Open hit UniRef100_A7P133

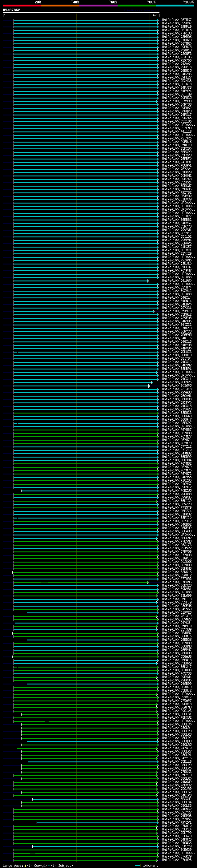[x=177, y=33]
